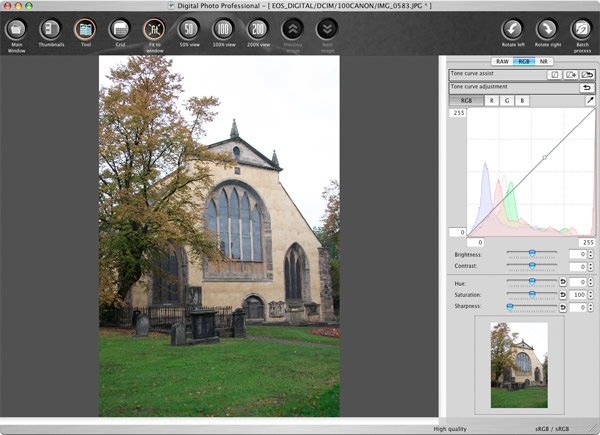Viewport: 600px width, 435px height.
Task: Click the Hue slider handle
Action: 532,281
